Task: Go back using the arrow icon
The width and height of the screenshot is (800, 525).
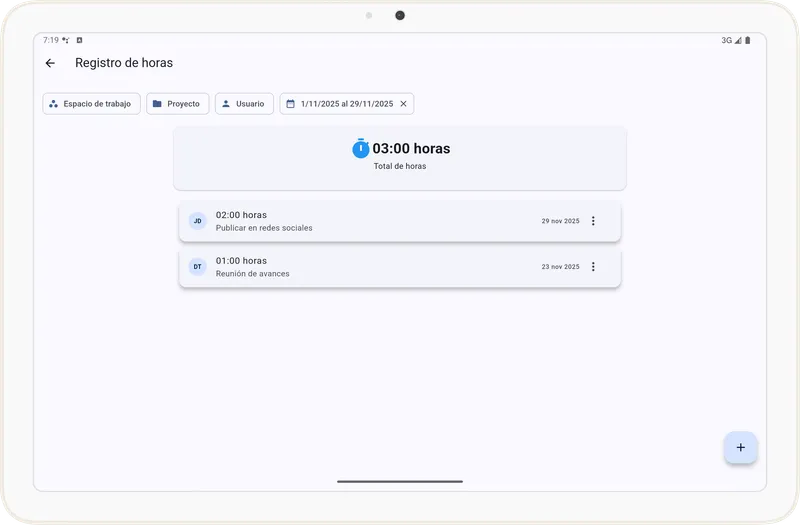Action: [50, 63]
